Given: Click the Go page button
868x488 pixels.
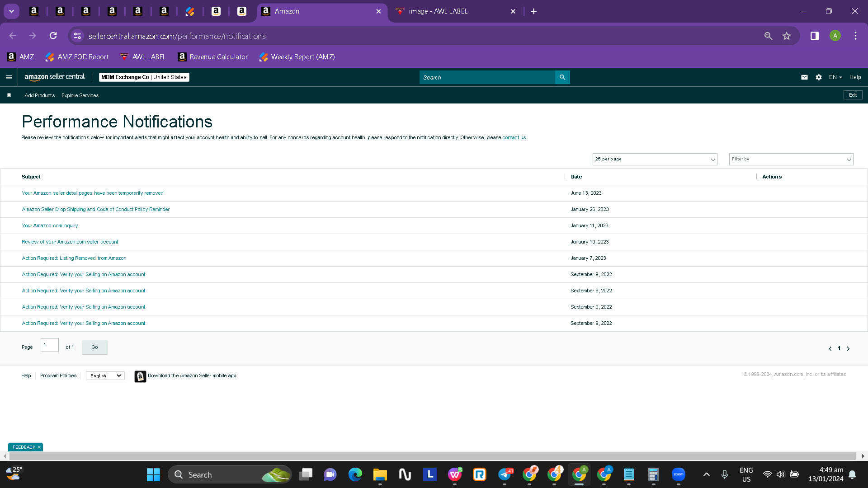Looking at the screenshot, I should pyautogui.click(x=94, y=347).
